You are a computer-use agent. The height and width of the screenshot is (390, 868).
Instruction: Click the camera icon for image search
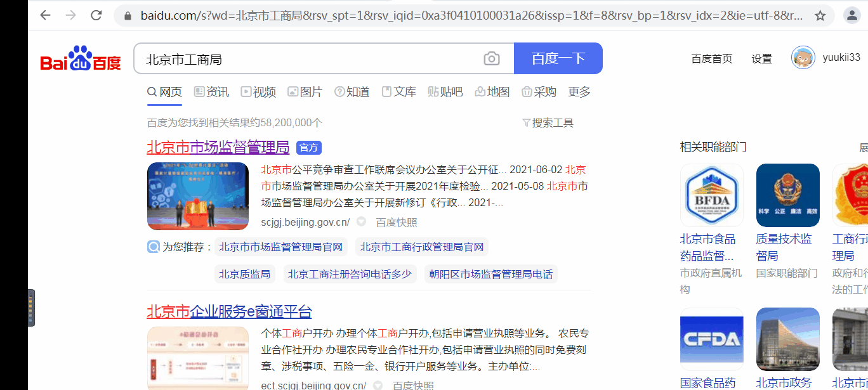pos(492,58)
